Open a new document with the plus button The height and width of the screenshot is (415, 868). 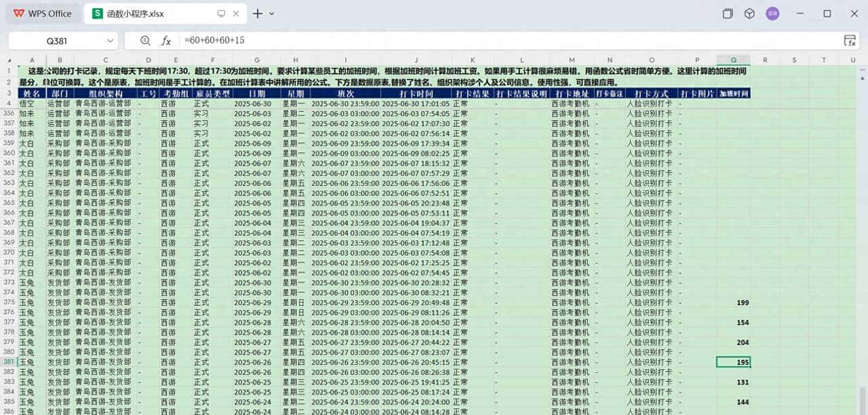[x=256, y=13]
